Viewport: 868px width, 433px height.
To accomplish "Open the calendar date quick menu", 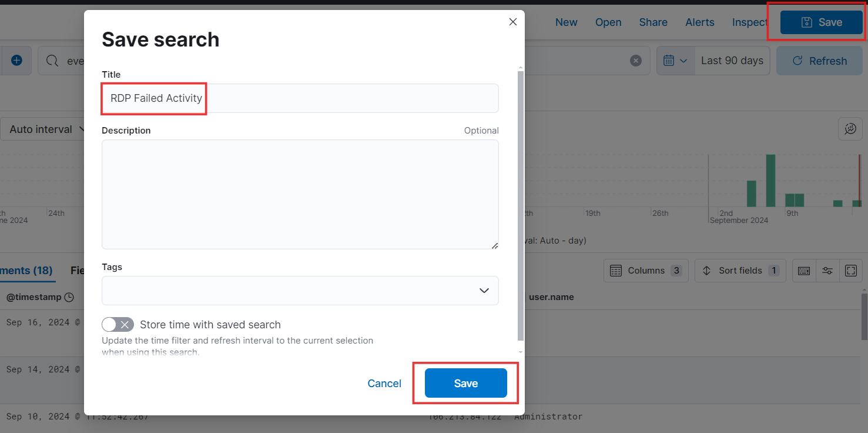I will (675, 61).
